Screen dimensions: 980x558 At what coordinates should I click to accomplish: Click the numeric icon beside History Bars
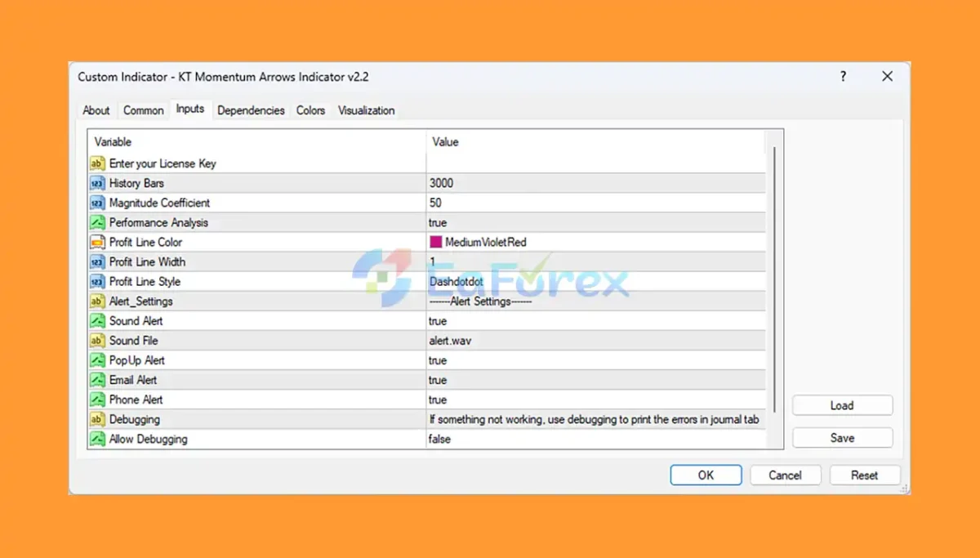click(x=97, y=183)
